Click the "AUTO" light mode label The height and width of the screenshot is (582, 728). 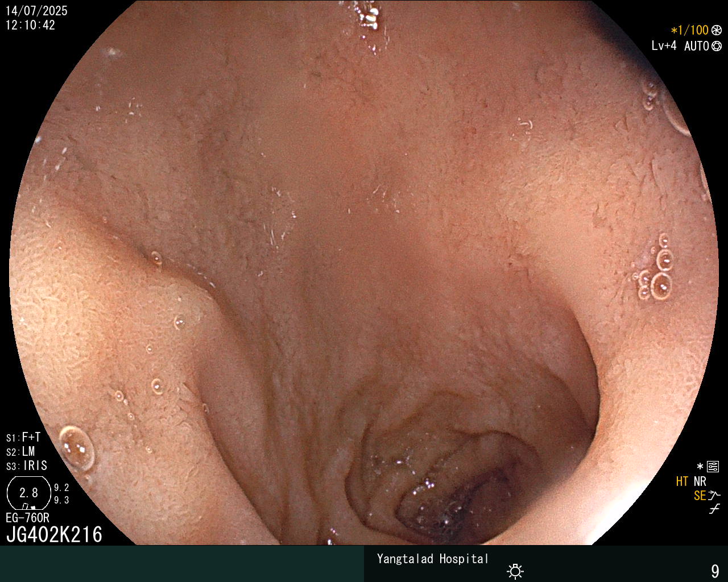(696, 47)
